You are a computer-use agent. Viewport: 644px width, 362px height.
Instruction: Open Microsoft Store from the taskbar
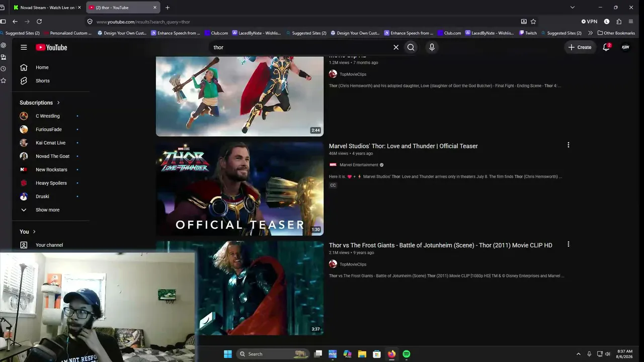pyautogui.click(x=376, y=354)
